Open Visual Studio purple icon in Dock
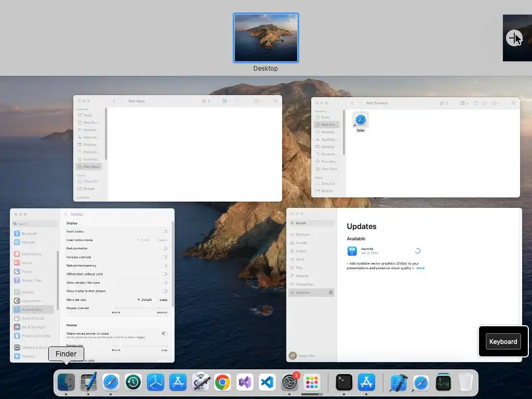532x399 pixels. click(245, 382)
